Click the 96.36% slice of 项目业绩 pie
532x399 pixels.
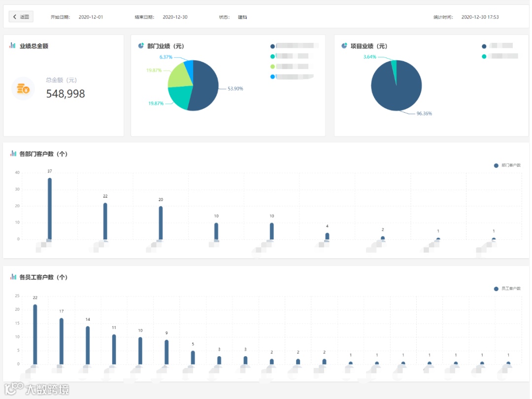[396, 92]
